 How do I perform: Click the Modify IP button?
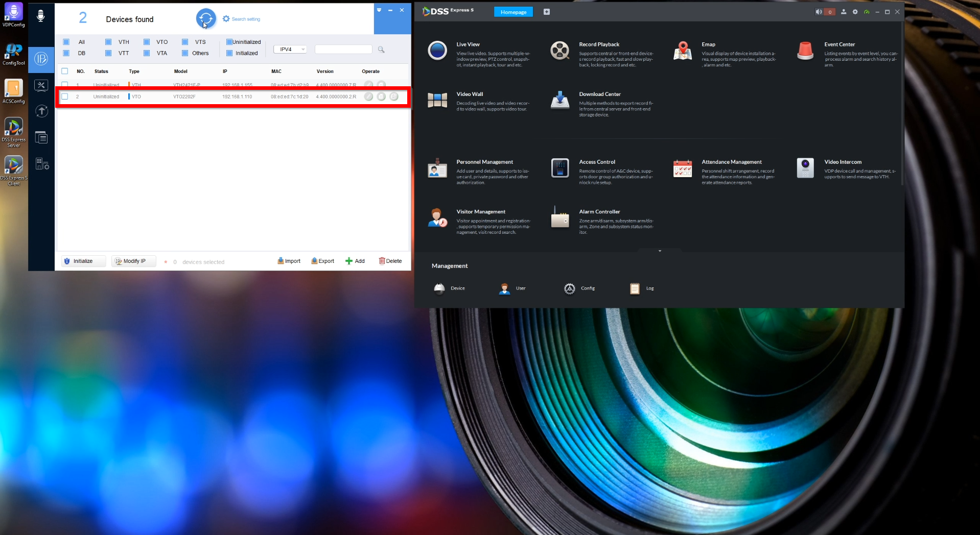pyautogui.click(x=133, y=261)
